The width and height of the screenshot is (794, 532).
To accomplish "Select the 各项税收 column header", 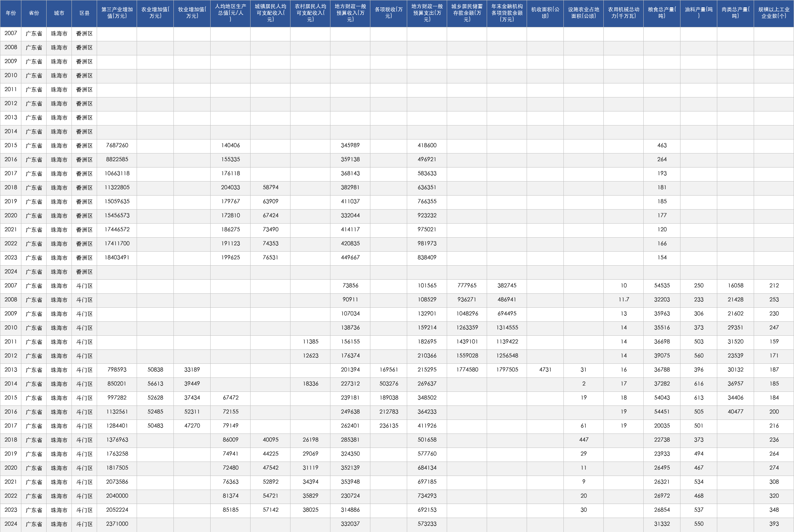I will (x=389, y=13).
